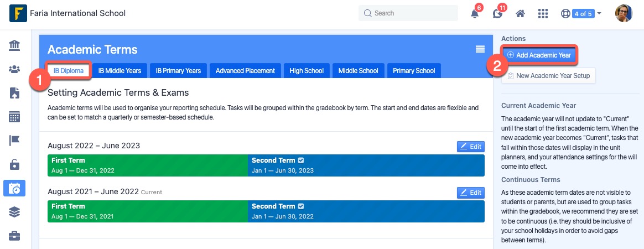Screen dimensions: 644x249
Task: Expand the 4 of 5 help dropdown
Action: coord(581,14)
